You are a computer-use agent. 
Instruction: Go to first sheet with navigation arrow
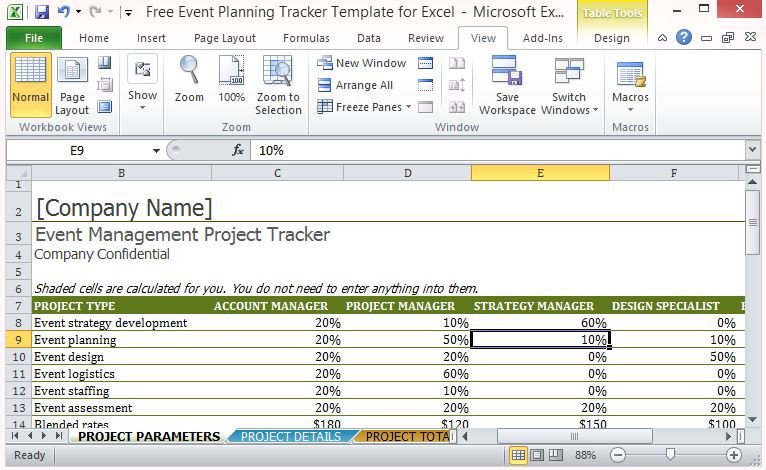pos(15,436)
